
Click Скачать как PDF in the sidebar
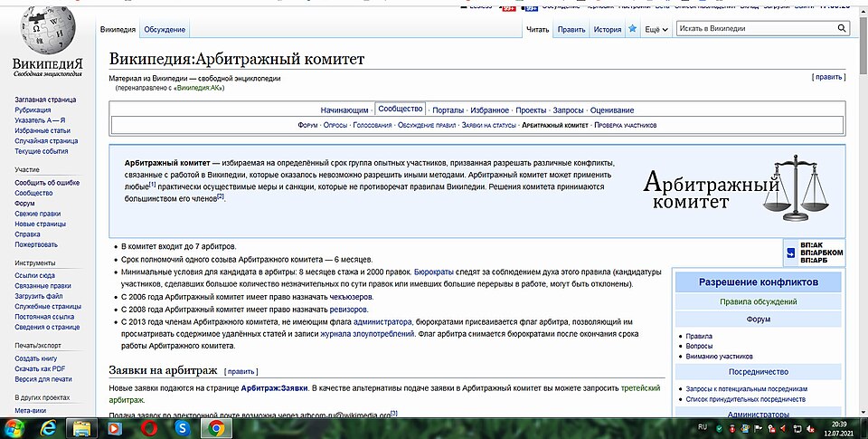(x=40, y=368)
